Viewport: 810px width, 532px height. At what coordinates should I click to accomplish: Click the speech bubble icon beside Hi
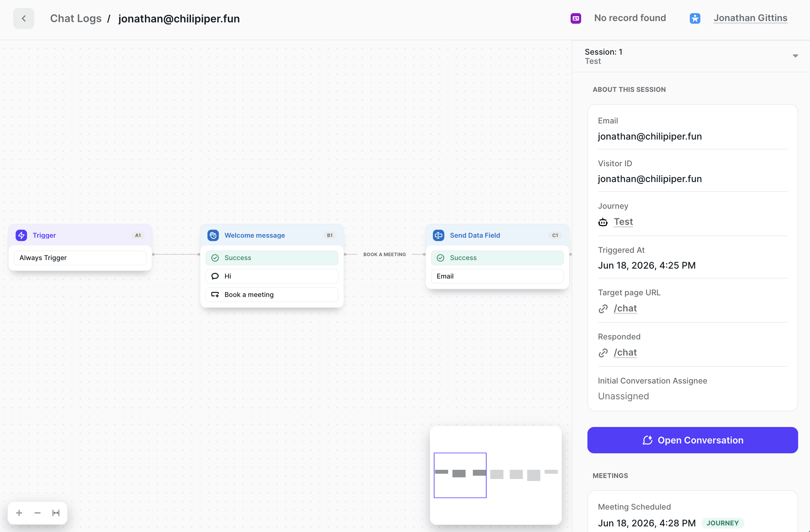click(x=215, y=276)
